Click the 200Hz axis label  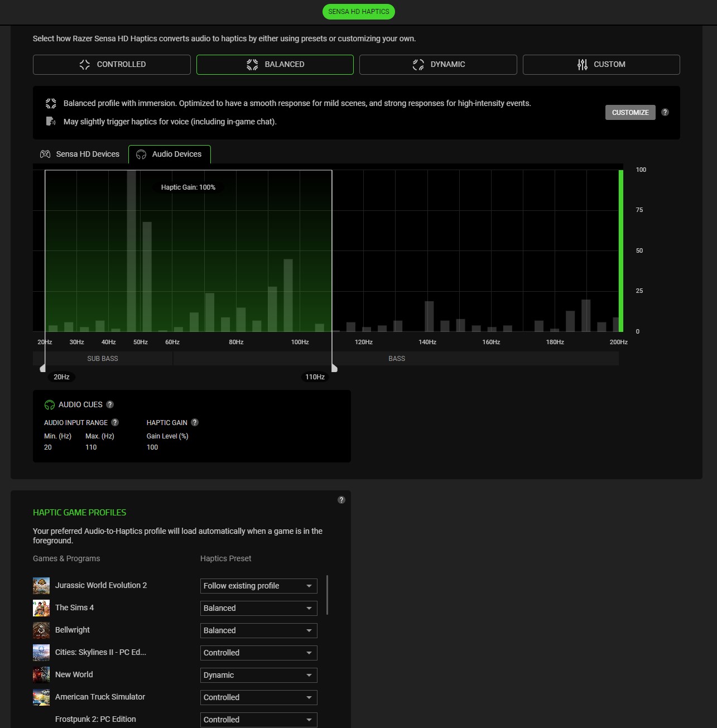click(619, 342)
